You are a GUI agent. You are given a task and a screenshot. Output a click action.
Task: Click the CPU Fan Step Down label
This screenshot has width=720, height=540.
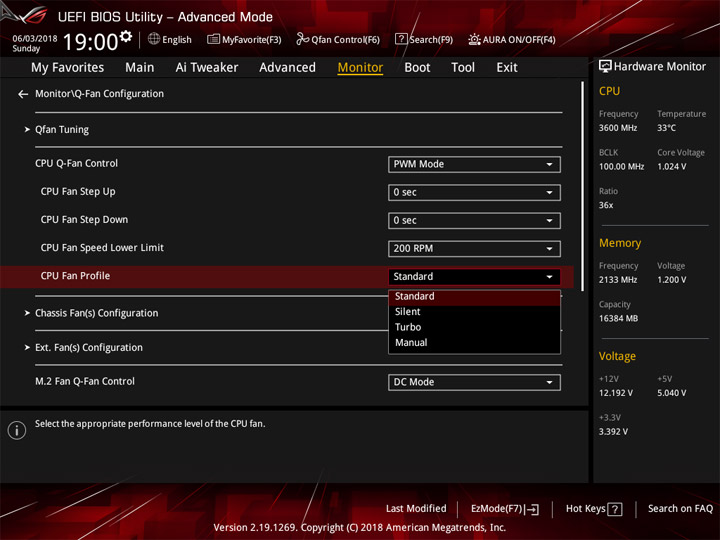(x=84, y=219)
